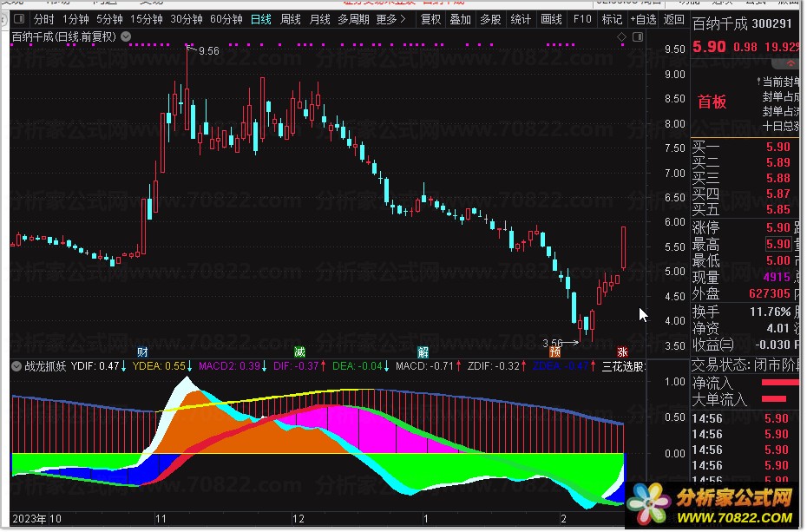Click the 财 event marker

142,352
